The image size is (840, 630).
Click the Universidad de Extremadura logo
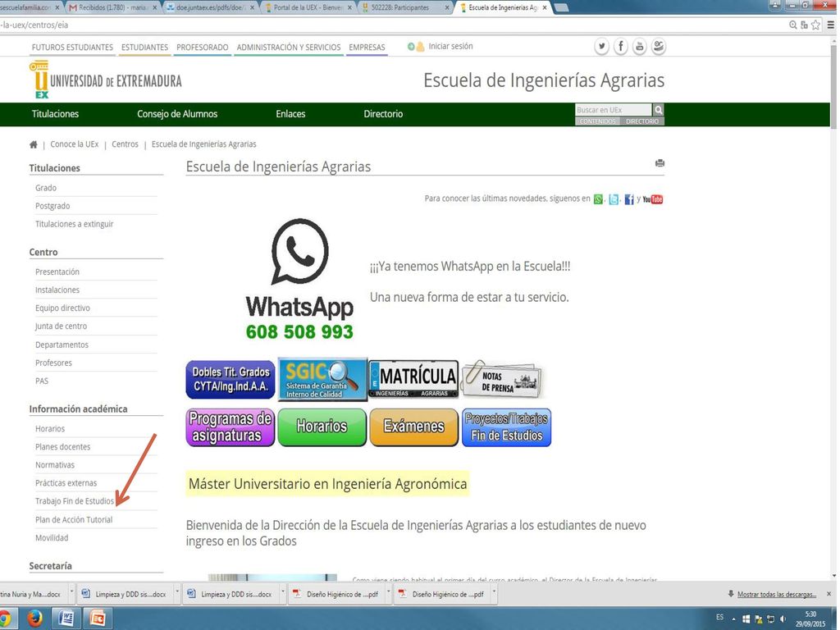pos(106,80)
